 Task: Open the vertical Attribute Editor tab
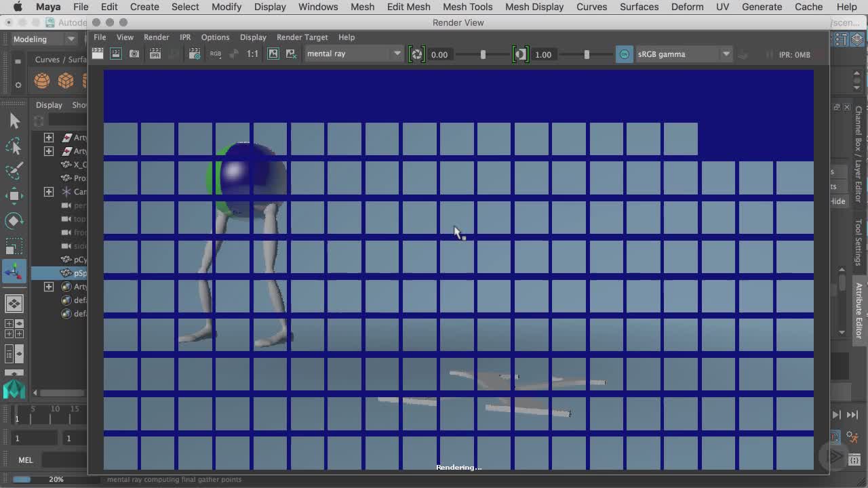(859, 310)
